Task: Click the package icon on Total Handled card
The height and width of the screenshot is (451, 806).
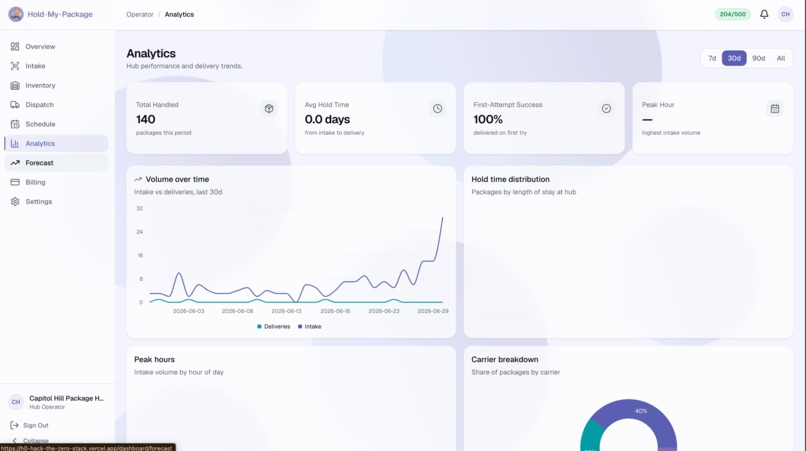Action: pyautogui.click(x=269, y=109)
